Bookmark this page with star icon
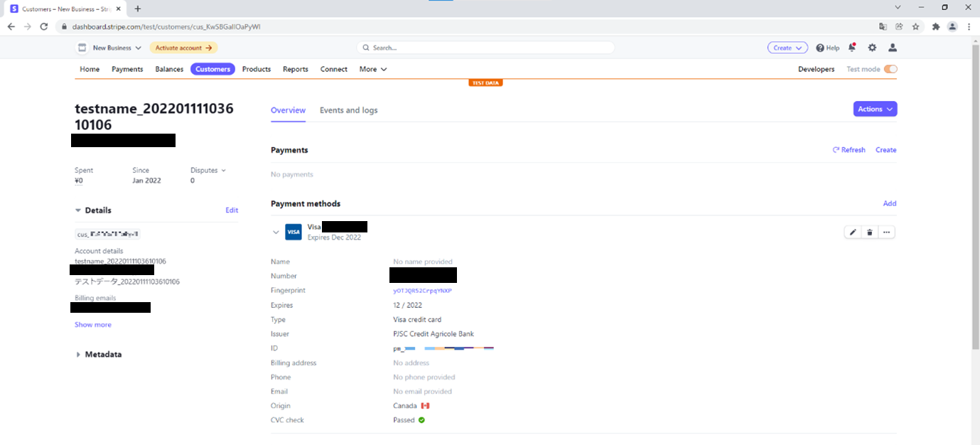 tap(916, 26)
